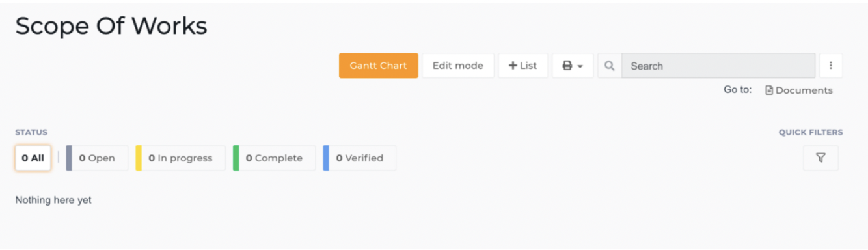Select the 0 All status filter

pos(33,158)
